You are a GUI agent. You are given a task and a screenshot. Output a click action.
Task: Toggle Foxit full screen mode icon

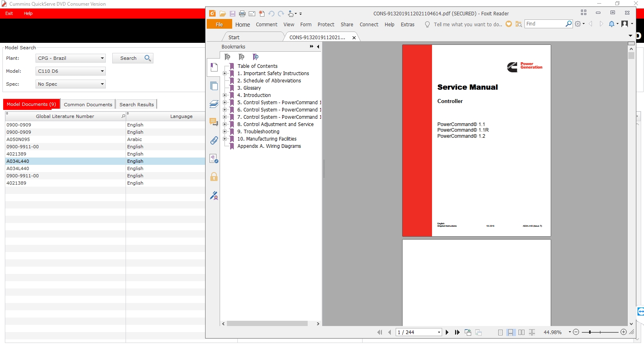pos(583,13)
